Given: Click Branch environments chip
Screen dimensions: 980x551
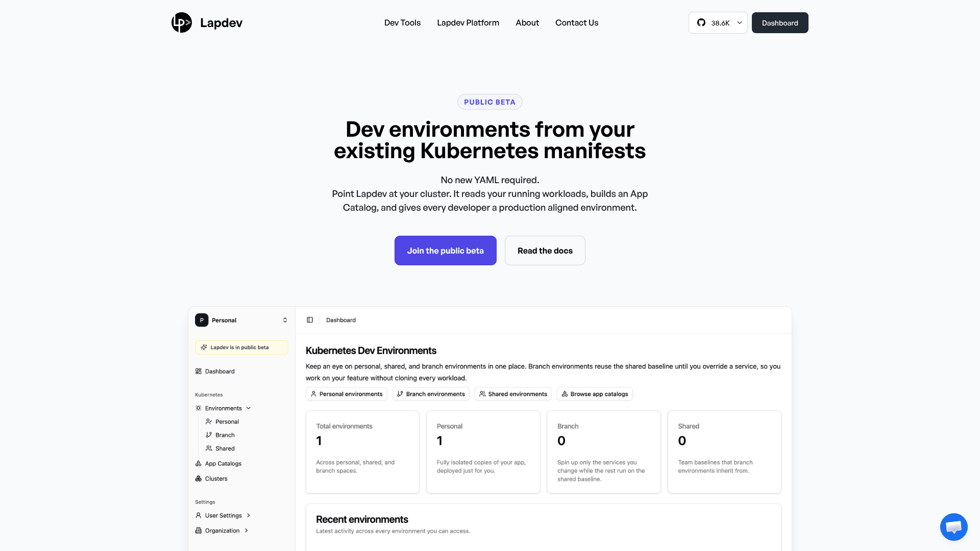Looking at the screenshot, I should tap(431, 394).
